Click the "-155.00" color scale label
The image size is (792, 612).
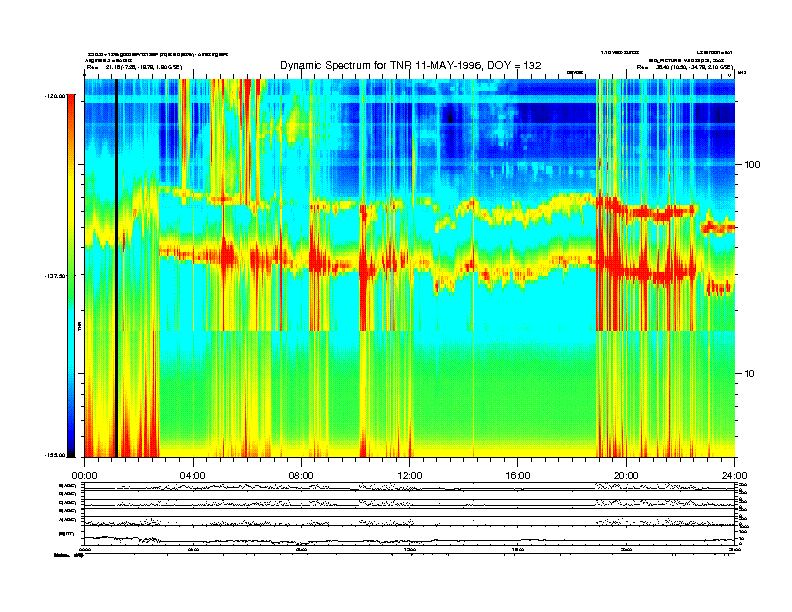coord(55,455)
